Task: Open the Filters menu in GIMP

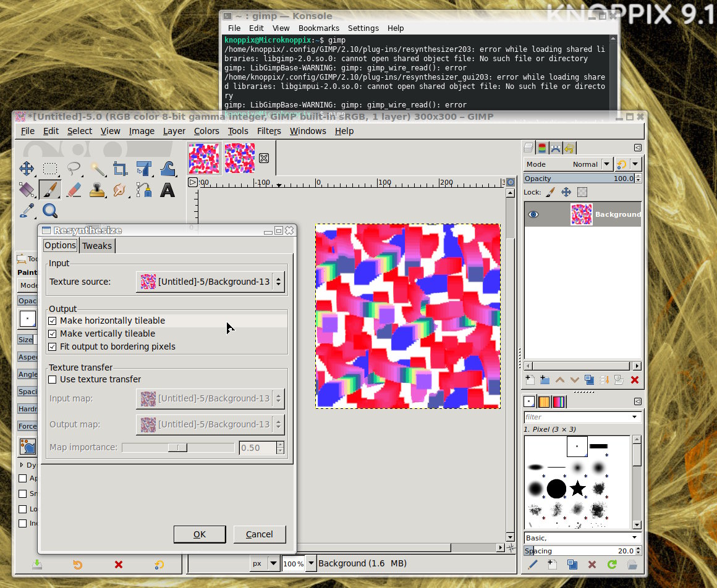Action: 269,131
